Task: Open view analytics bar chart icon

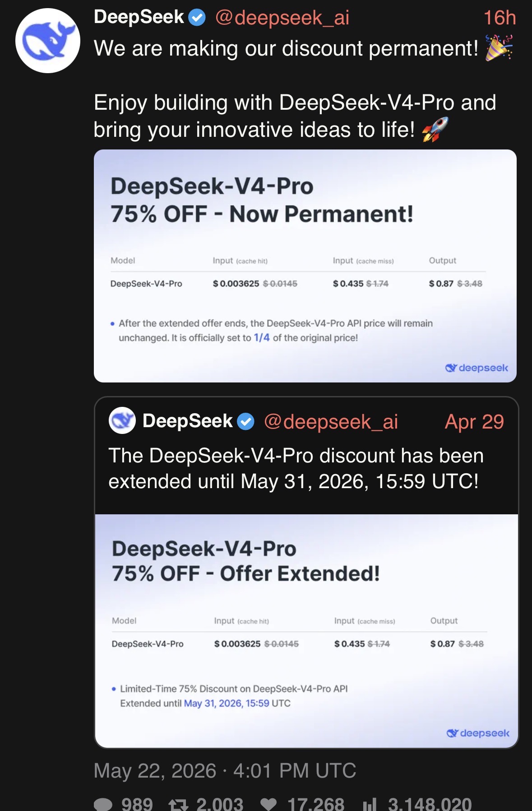Action: pyautogui.click(x=370, y=804)
